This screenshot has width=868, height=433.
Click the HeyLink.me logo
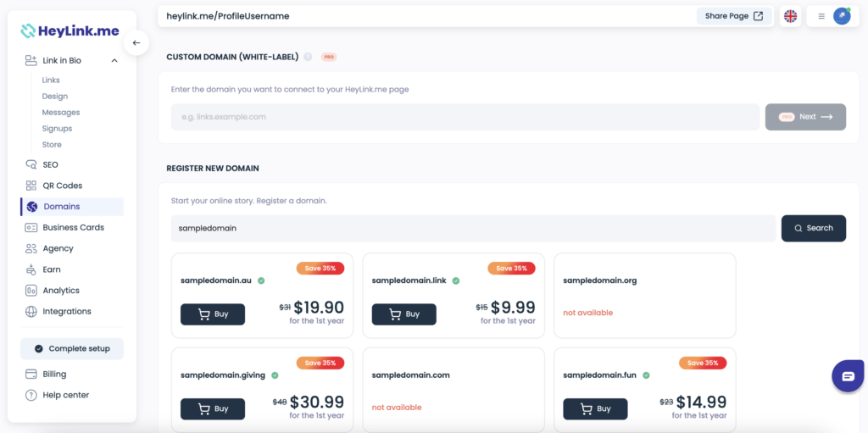pyautogui.click(x=70, y=31)
